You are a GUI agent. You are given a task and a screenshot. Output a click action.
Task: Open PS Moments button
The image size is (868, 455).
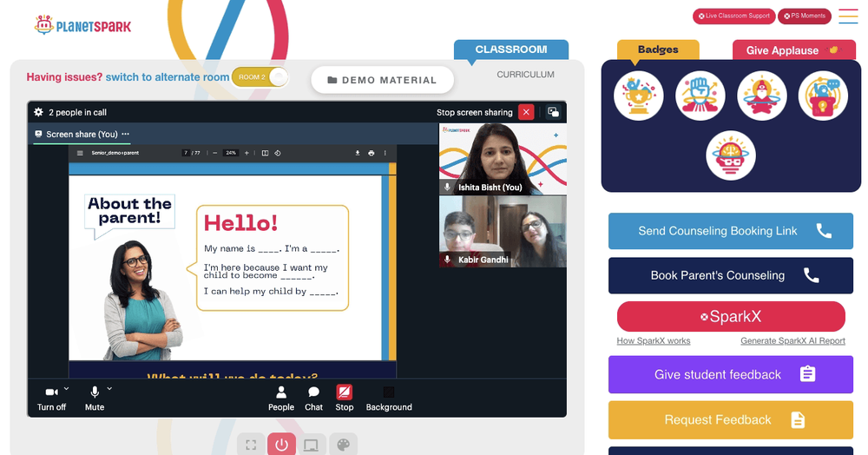805,16
